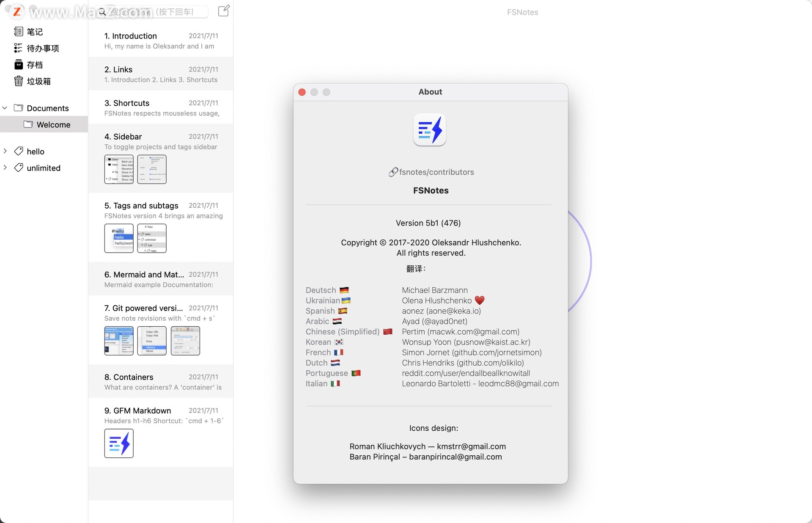Click the History menu thumbnail in Git note

[x=152, y=341]
